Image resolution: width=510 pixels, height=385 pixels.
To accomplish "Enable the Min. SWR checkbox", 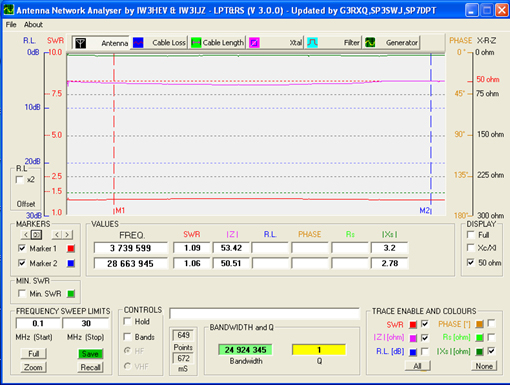I will (x=22, y=294).
